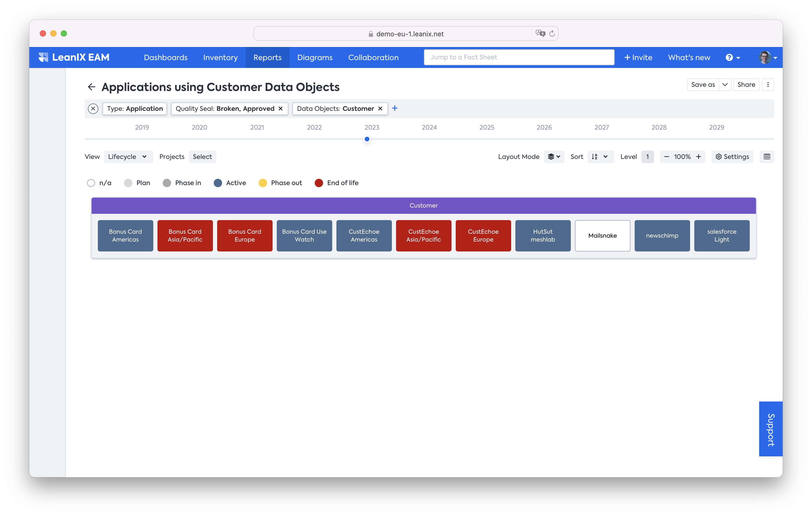Add a new filter with plus icon

pyautogui.click(x=394, y=108)
